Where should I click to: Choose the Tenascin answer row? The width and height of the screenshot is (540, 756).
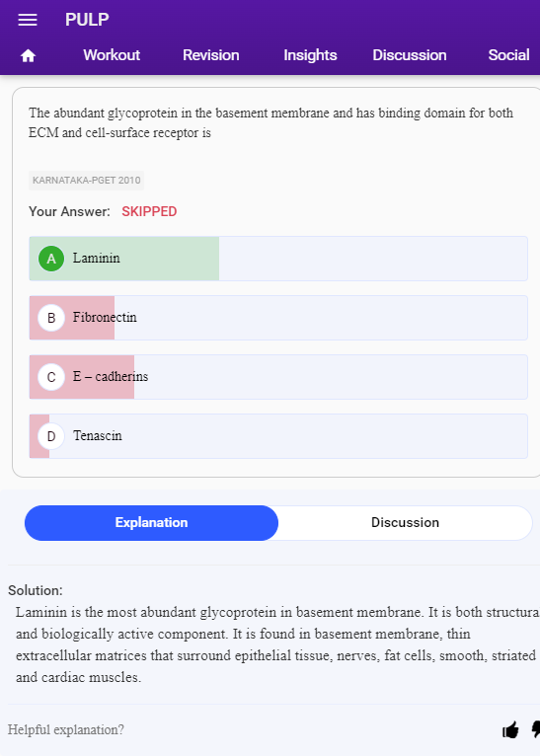coord(278,436)
